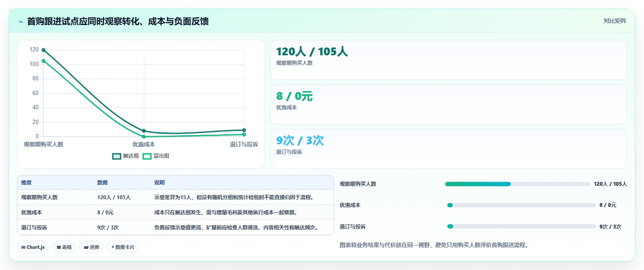
Task: Click the 对比矩阵 label in the header
Action: point(615,21)
